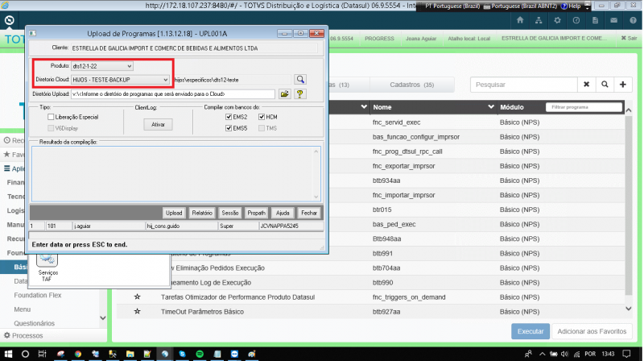Viewport: 644px width, 361px height.
Task: Open Windows notification center icon
Action: tap(626, 354)
